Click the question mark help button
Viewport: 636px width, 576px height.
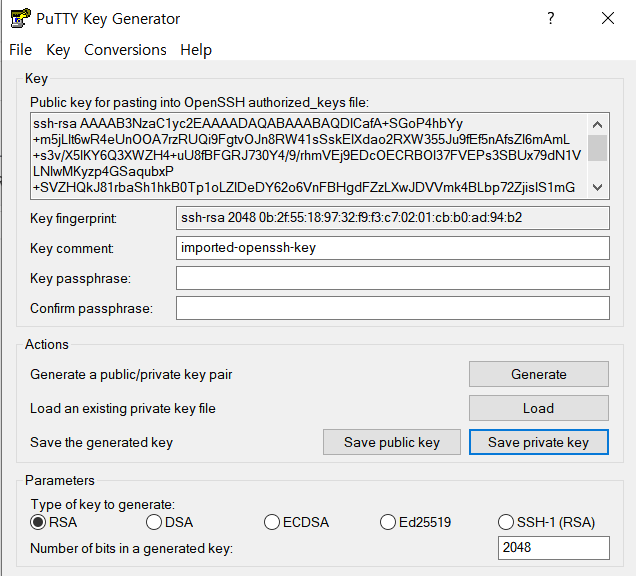tap(550, 18)
